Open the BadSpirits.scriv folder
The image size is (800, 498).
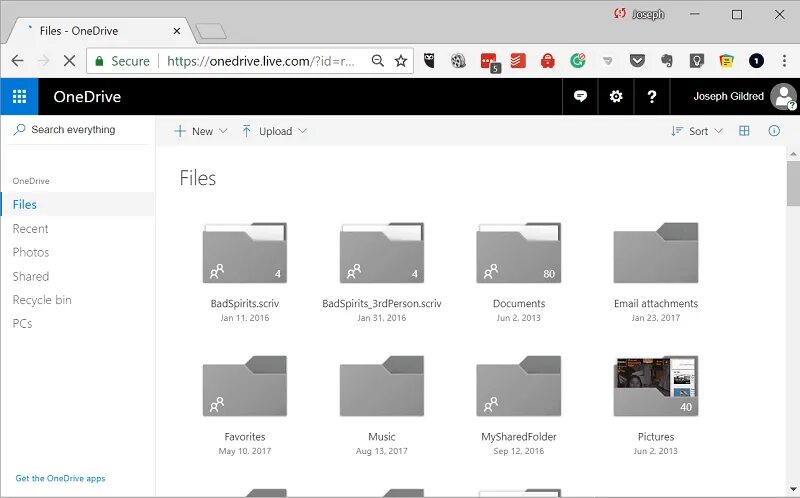click(x=244, y=253)
